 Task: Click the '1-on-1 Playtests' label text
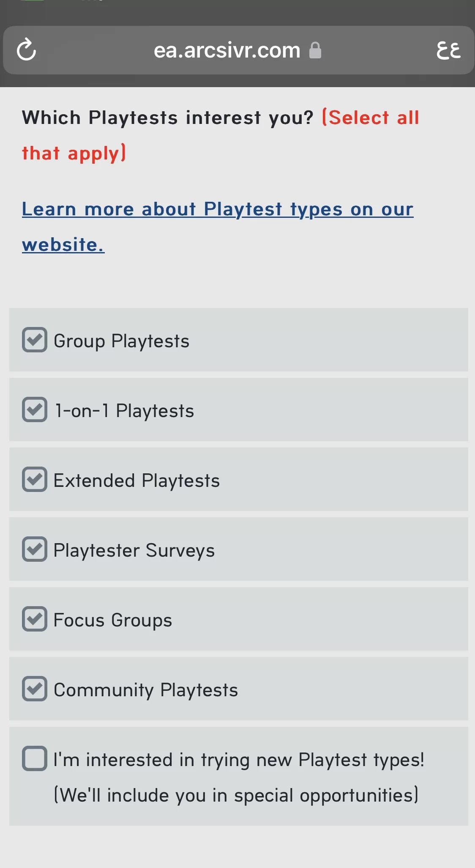125,411
